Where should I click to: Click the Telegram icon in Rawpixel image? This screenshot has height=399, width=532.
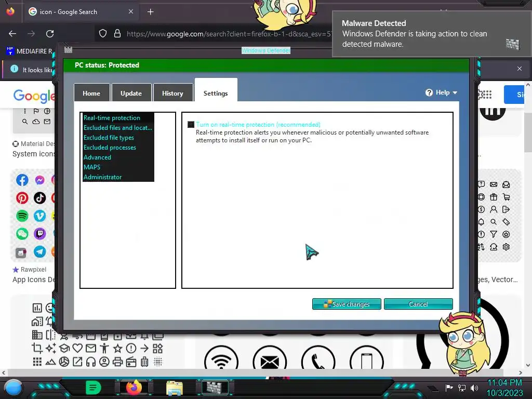click(x=39, y=252)
